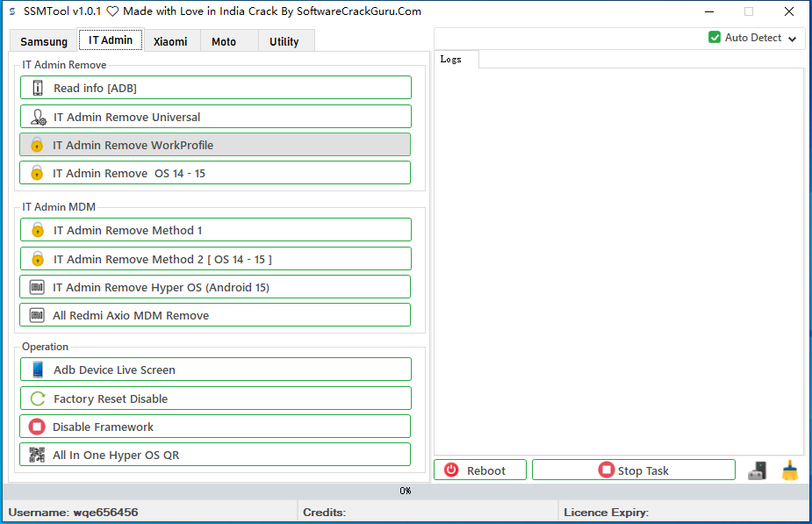The height and width of the screenshot is (524, 812).
Task: Click lock icon on IT Admin Remove WorkProfile
Action: coord(37,145)
